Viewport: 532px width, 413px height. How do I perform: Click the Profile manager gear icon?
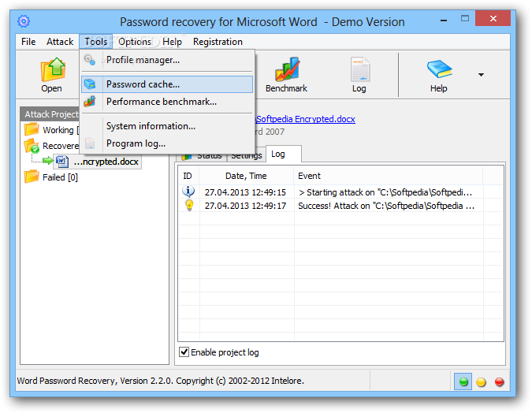pos(90,60)
